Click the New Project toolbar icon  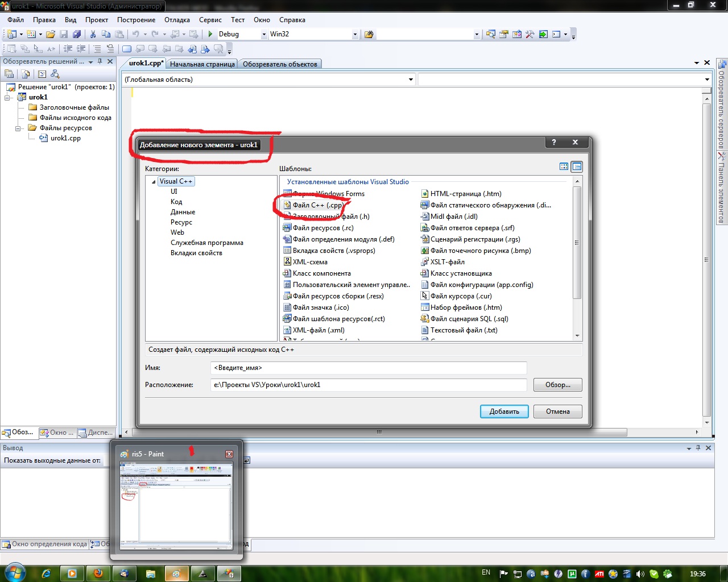(x=11, y=34)
